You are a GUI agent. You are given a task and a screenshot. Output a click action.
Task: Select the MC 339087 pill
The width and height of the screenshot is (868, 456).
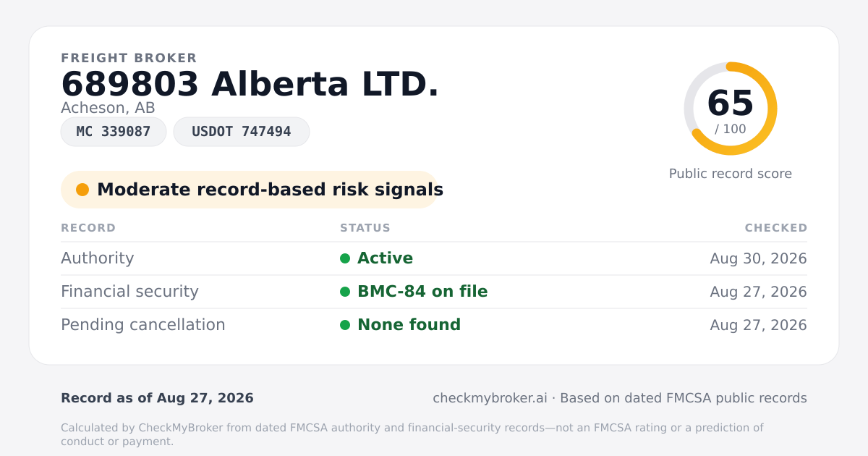[x=114, y=132]
